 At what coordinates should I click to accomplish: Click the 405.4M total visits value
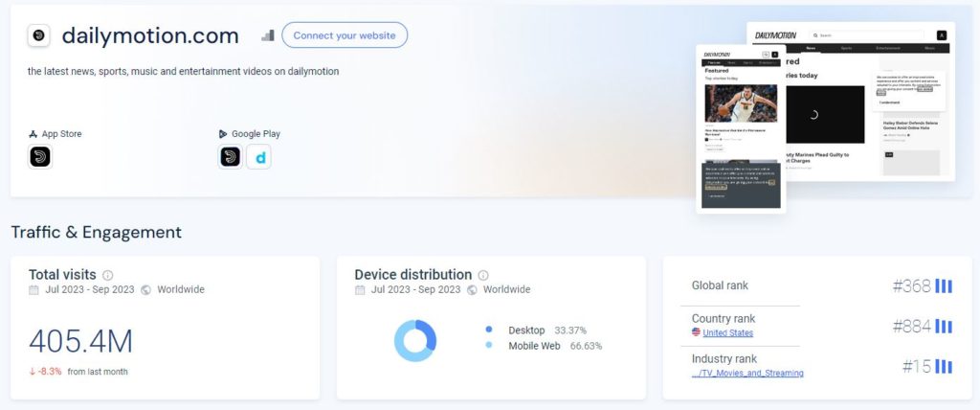pyautogui.click(x=80, y=342)
